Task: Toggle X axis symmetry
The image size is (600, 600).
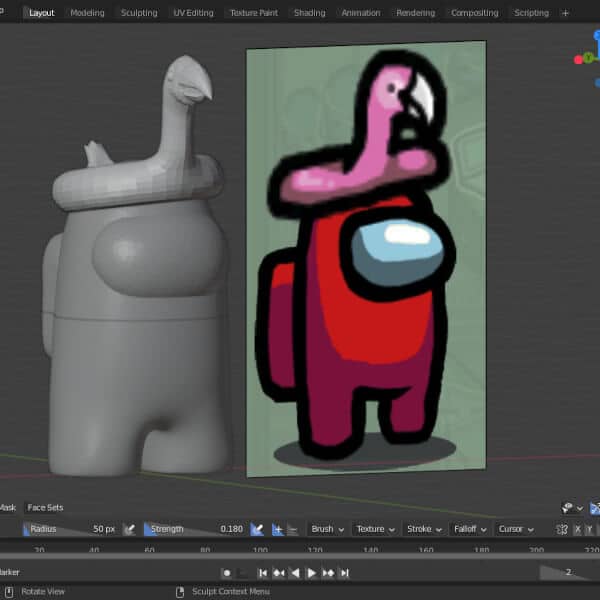Action: tap(577, 530)
